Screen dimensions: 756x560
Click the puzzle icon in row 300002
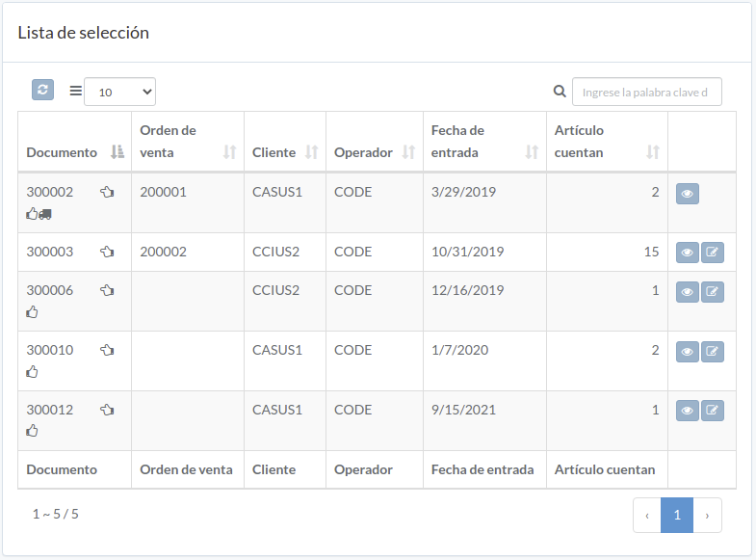pyautogui.click(x=107, y=192)
